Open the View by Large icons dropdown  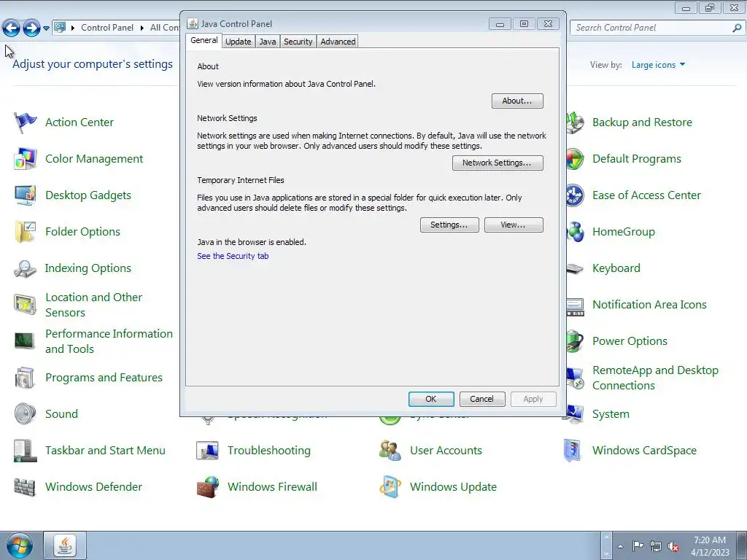[658, 65]
